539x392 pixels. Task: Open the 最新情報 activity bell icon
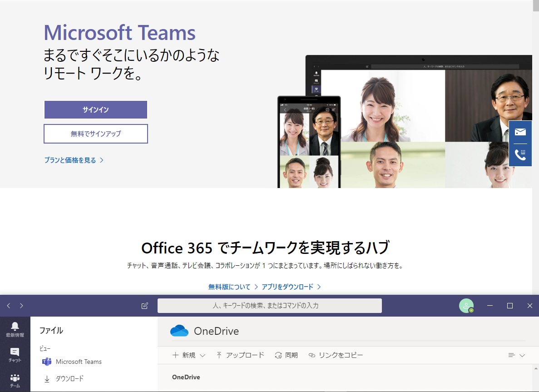[15, 329]
